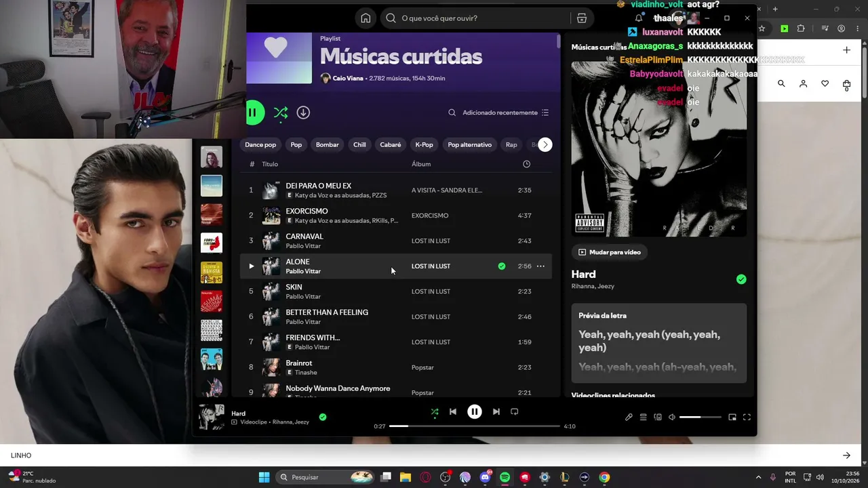Screen dimensions: 868x488
Task: Toggle shuffle in bottom player bar
Action: point(435,411)
